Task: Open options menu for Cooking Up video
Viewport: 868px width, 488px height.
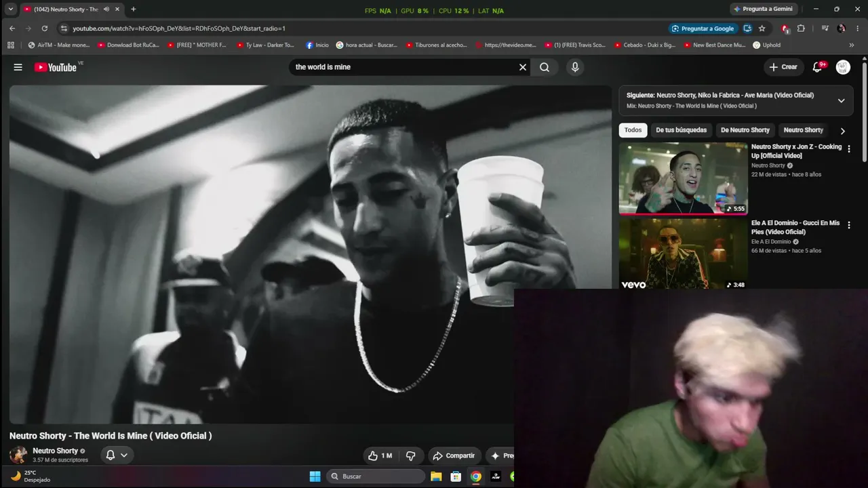Action: pos(848,149)
